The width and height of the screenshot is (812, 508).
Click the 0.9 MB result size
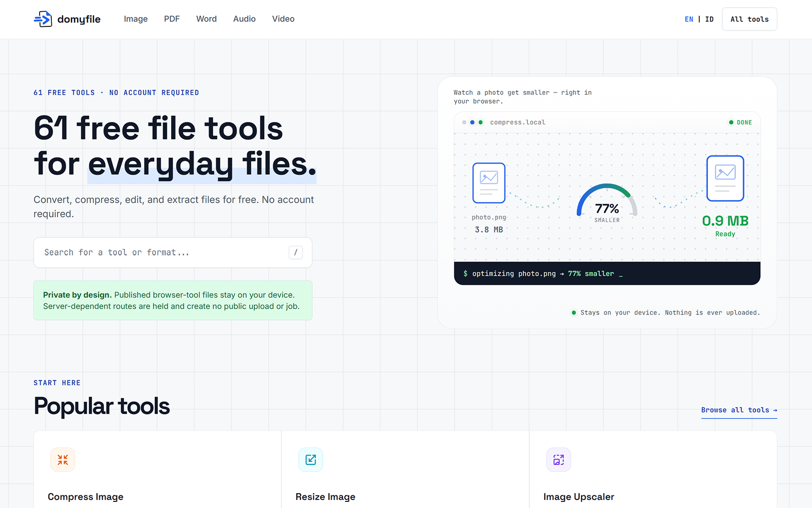(725, 221)
